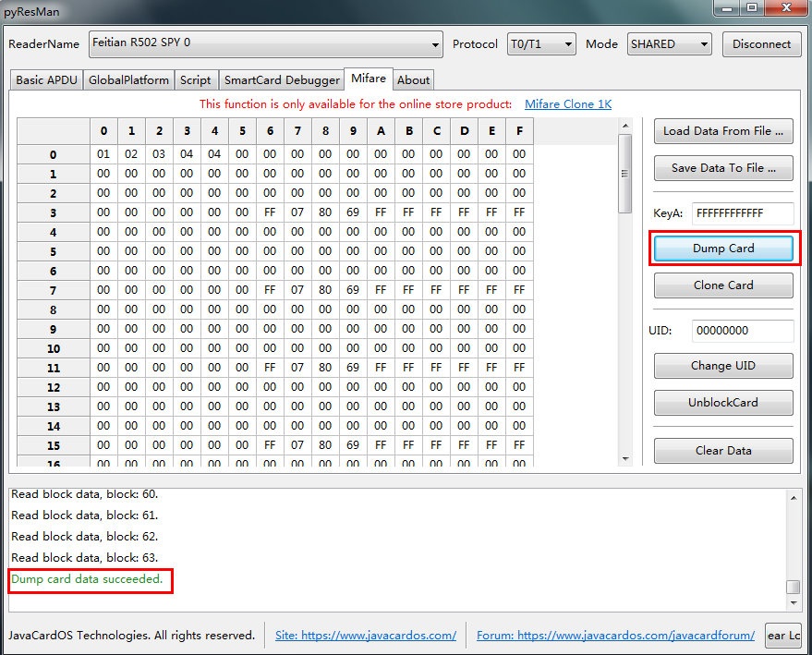The height and width of the screenshot is (655, 812).
Task: Go to SmartCard Debugger tab
Action: (282, 80)
